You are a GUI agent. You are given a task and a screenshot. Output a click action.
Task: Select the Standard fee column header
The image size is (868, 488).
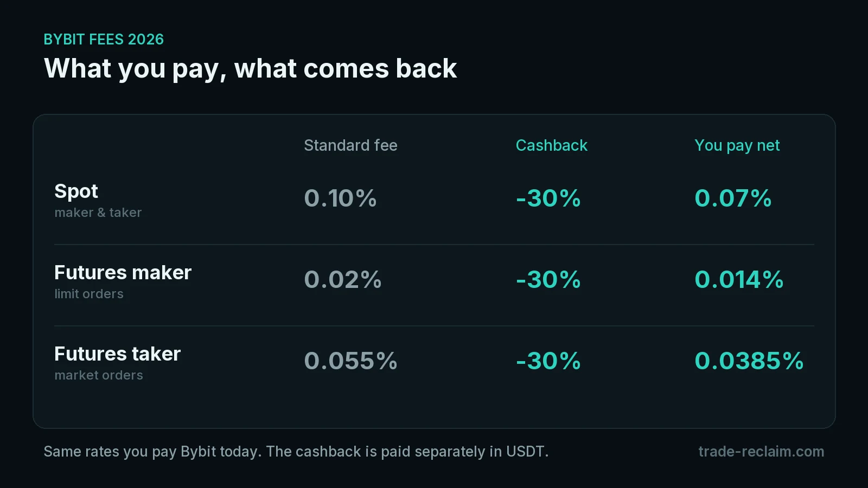[350, 145]
